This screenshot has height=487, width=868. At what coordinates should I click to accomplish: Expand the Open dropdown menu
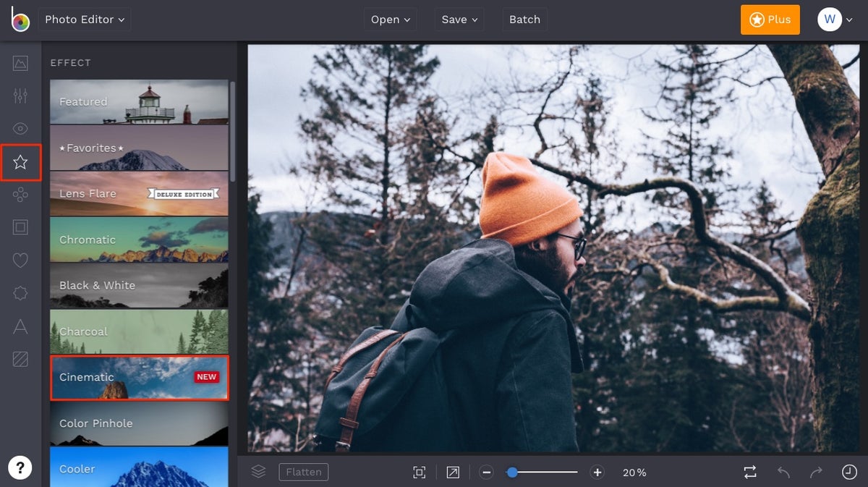click(x=390, y=20)
